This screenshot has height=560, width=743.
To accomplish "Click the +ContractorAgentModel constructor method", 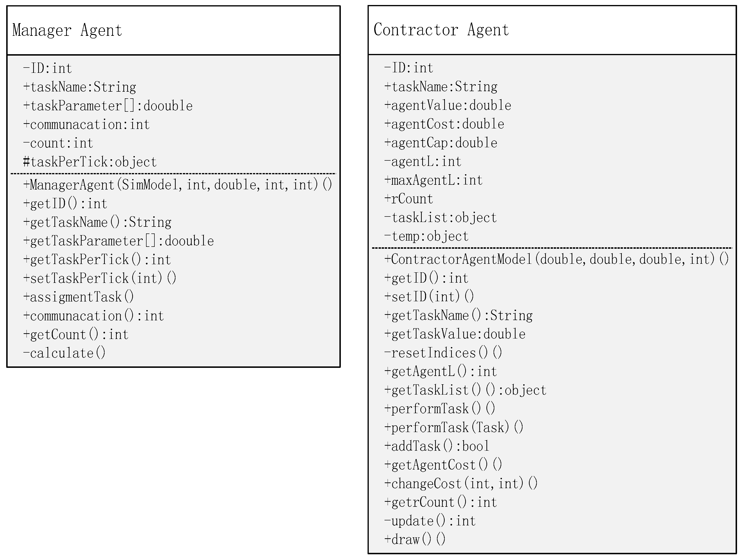I will click(556, 259).
